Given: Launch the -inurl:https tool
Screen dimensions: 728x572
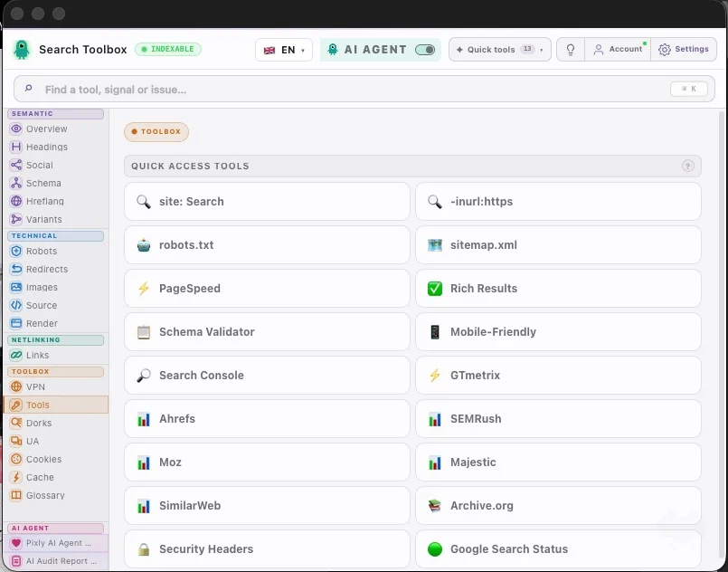Looking at the screenshot, I should [558, 201].
